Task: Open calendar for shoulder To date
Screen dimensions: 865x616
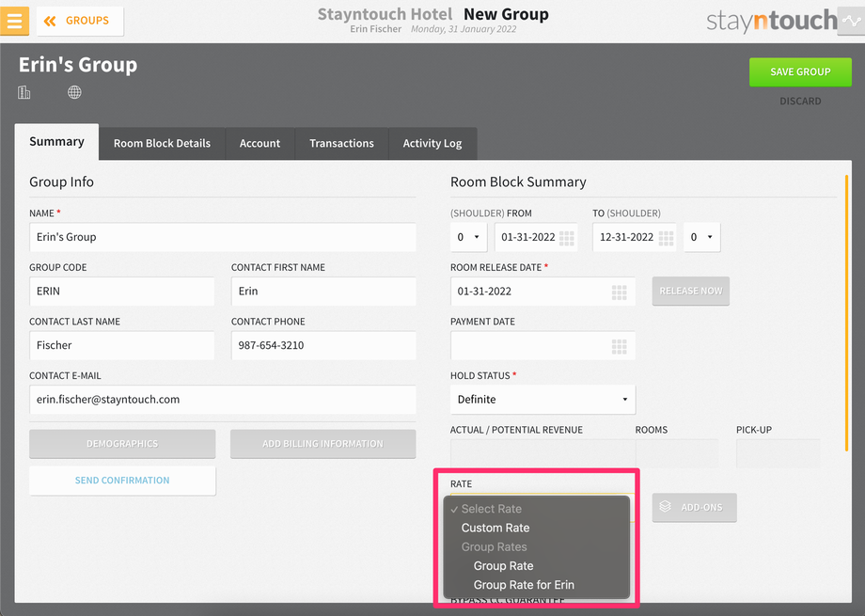Action: coord(666,238)
